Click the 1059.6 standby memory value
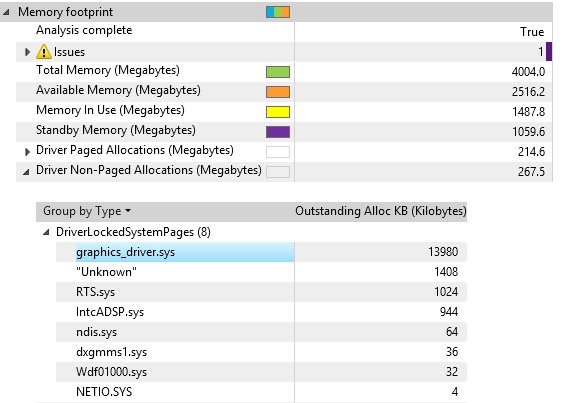 528,132
